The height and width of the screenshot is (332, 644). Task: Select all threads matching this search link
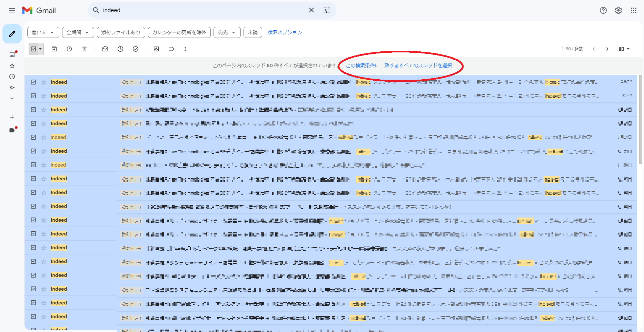(x=399, y=66)
